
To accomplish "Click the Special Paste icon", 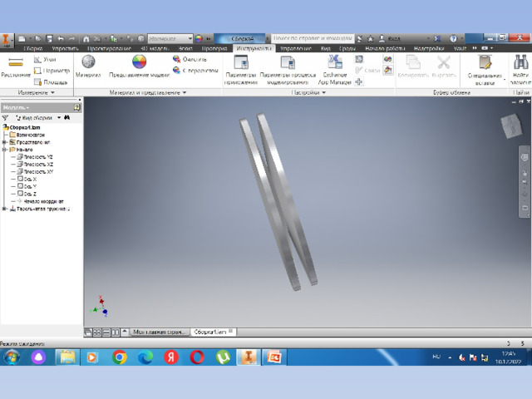I will (x=485, y=66).
